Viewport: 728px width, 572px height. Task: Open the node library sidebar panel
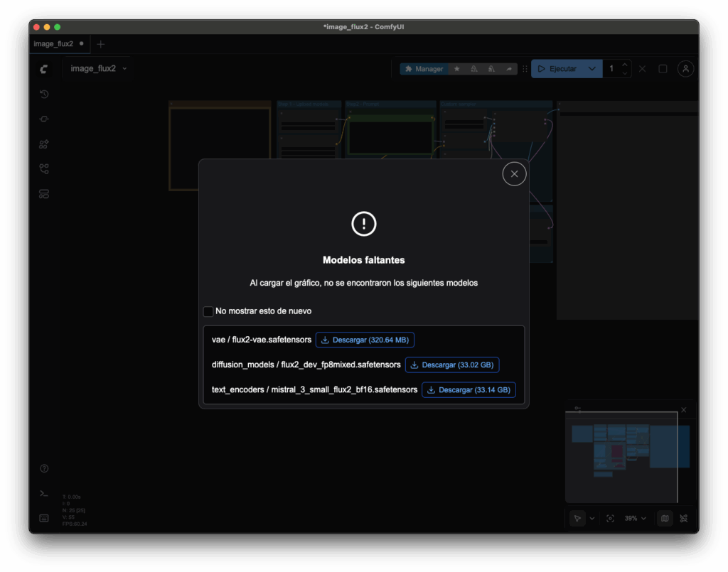click(x=43, y=144)
